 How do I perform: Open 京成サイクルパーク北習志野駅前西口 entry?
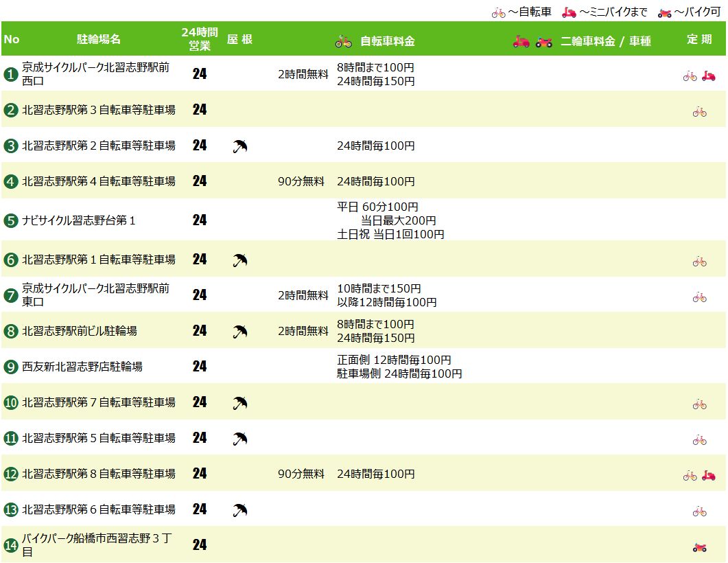pyautogui.click(x=95, y=74)
